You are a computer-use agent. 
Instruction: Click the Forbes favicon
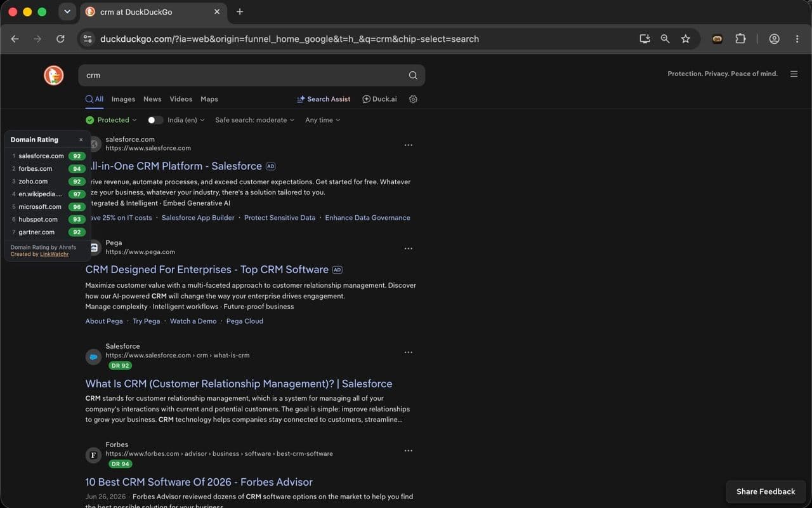click(93, 455)
